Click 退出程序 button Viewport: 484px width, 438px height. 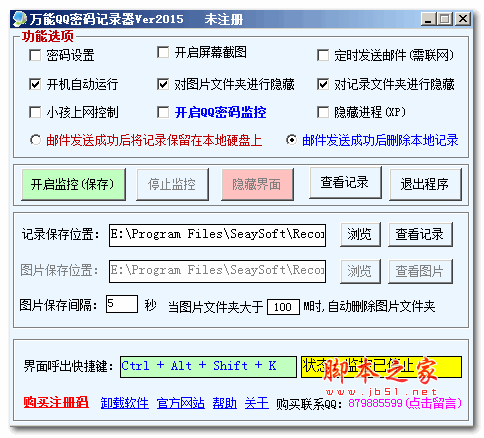[425, 184]
